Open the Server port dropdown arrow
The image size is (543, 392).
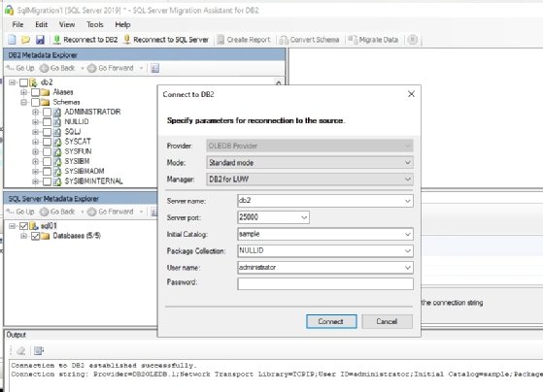304,217
